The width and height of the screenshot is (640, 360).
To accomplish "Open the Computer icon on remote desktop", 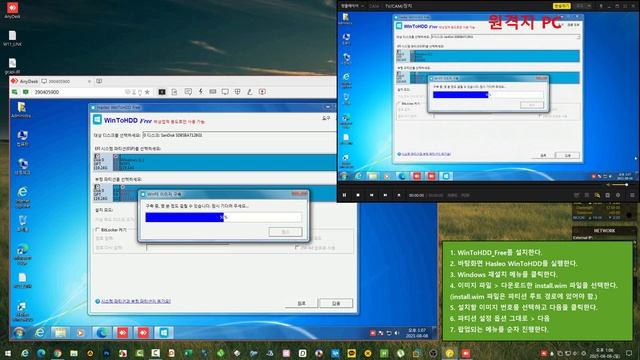I will [22, 138].
